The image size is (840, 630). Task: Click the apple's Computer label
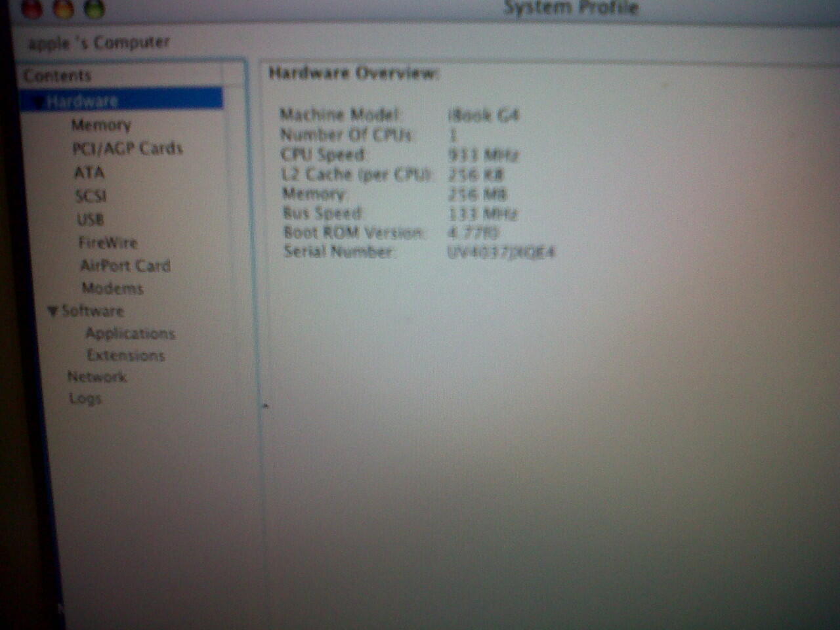pyautogui.click(x=99, y=43)
